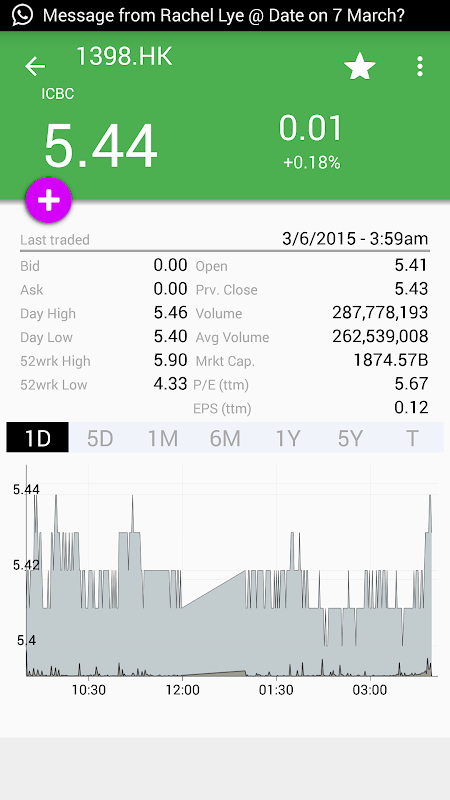Tap the 10:30 time axis label
This screenshot has height=800, width=450.
[89, 690]
